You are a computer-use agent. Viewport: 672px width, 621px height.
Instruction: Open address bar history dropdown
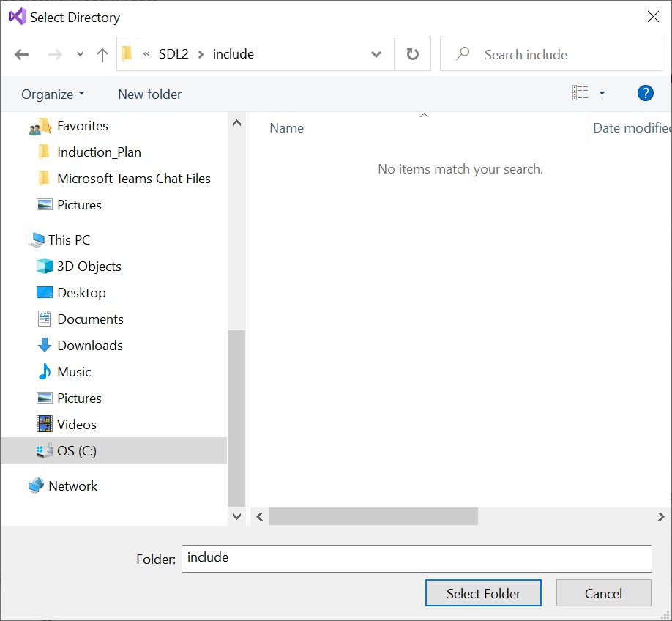[376, 54]
